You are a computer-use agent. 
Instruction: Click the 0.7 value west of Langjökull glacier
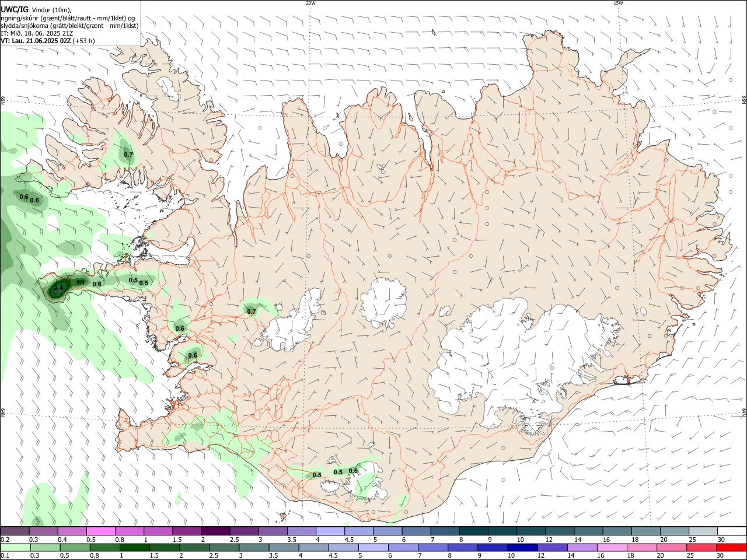coord(252,311)
